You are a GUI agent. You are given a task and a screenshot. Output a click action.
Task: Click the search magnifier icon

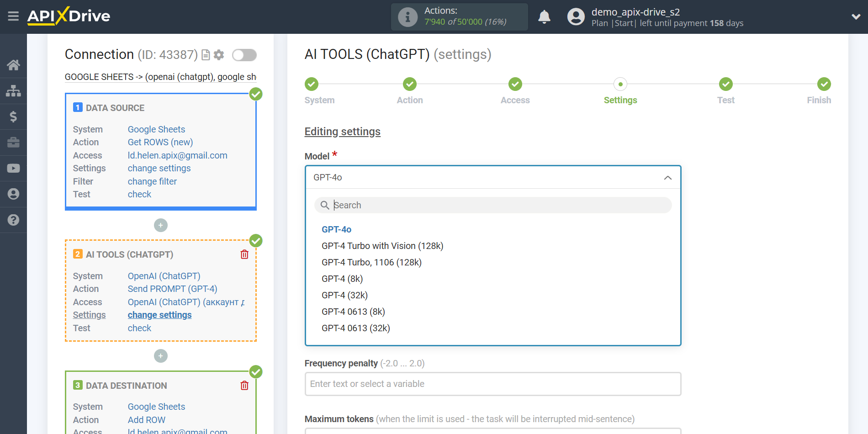(325, 205)
